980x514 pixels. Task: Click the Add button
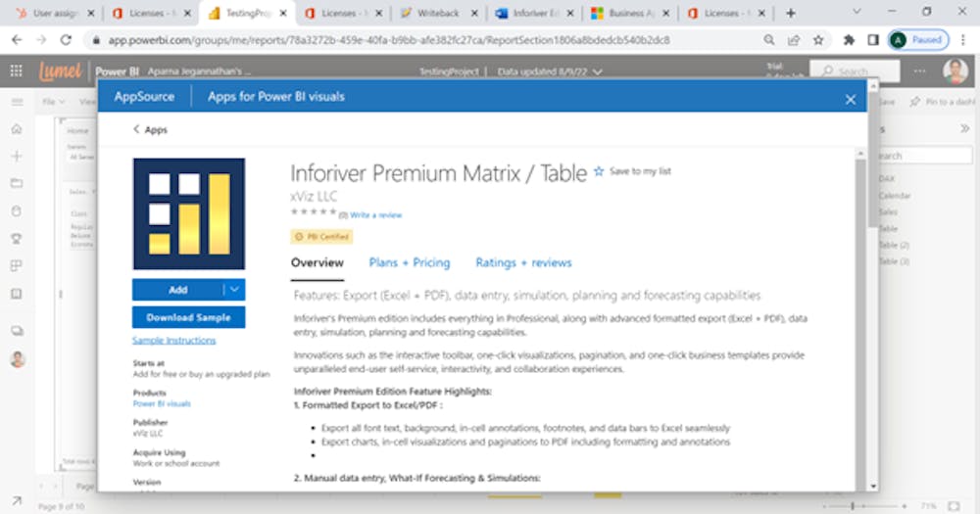(178, 290)
